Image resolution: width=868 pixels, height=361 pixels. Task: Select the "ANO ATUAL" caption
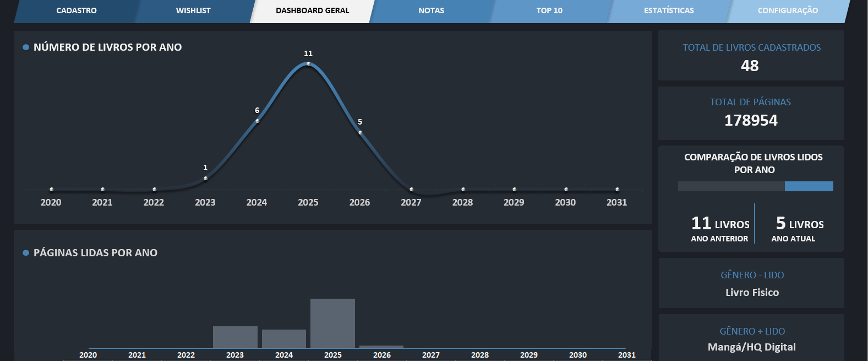pyautogui.click(x=793, y=239)
